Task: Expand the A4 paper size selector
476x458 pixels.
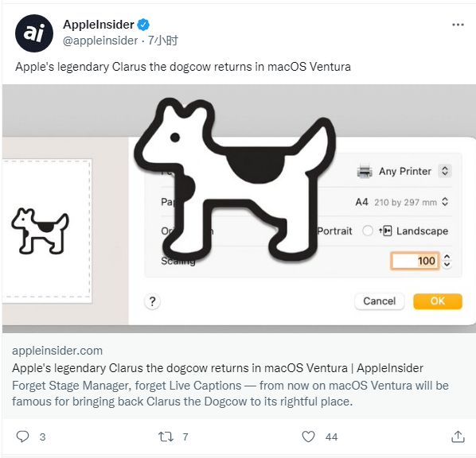Action: pos(445,202)
